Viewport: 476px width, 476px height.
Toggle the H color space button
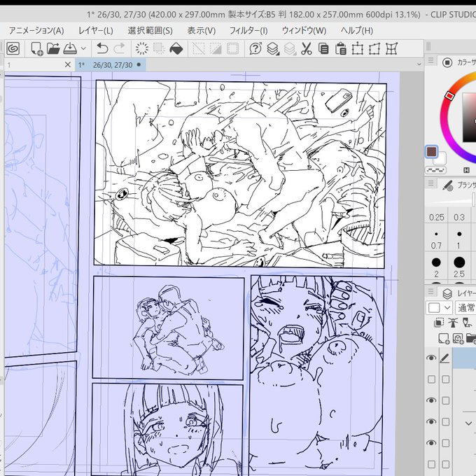click(x=467, y=170)
